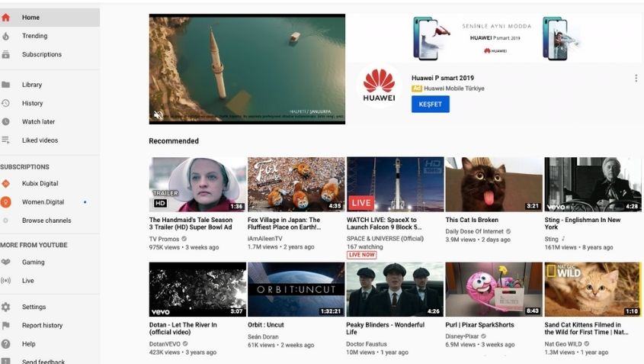Open History from the sidebar

point(50,103)
